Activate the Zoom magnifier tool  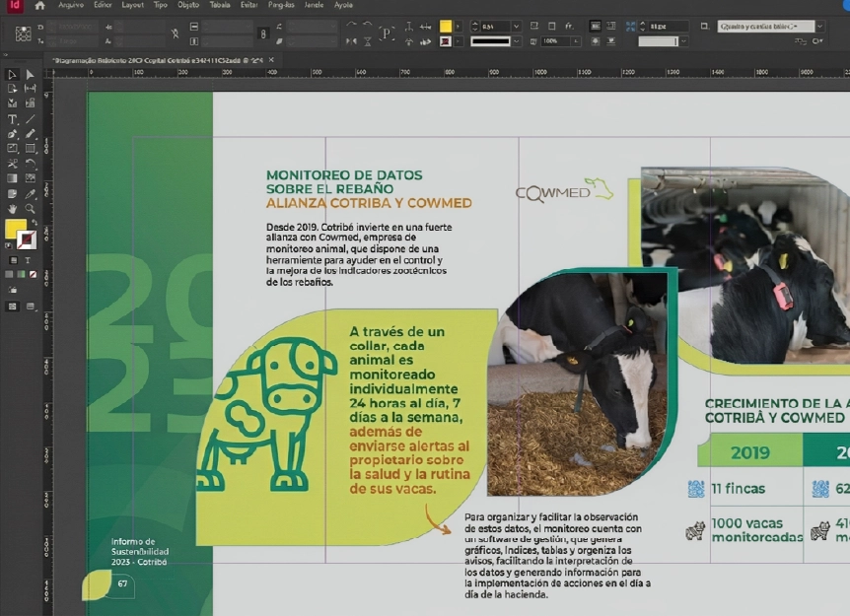pos(30,209)
